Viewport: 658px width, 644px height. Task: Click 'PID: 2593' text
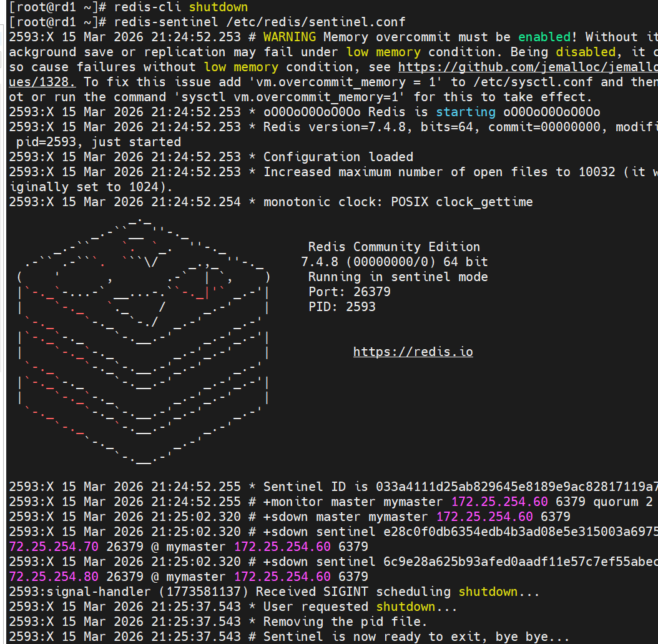point(342,307)
